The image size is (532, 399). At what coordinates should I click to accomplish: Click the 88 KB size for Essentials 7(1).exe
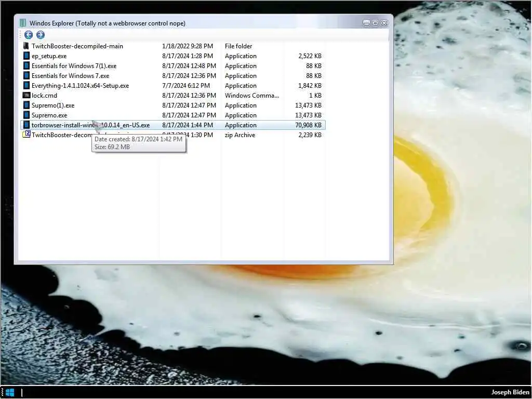314,66
